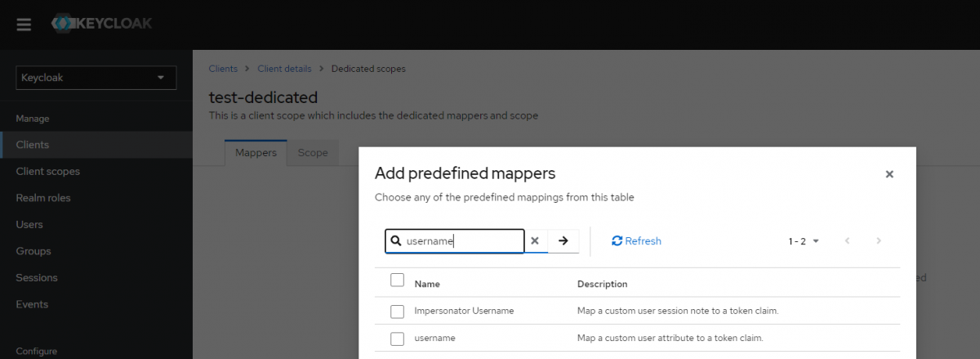Screen dimensions: 980x359
Task: Submit search with the arrow icon
Action: (x=563, y=241)
